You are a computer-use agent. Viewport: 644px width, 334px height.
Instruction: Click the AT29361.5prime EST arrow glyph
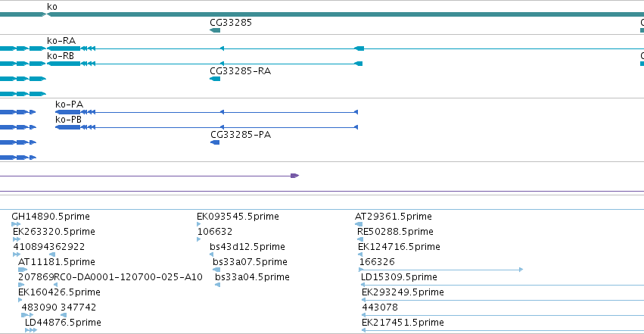point(359,224)
